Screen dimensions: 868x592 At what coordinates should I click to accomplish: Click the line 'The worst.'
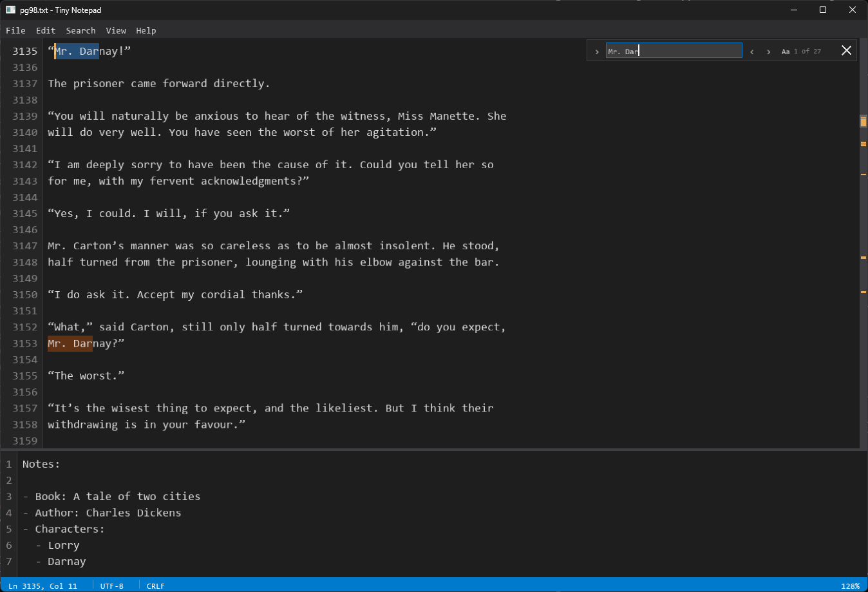86,376
